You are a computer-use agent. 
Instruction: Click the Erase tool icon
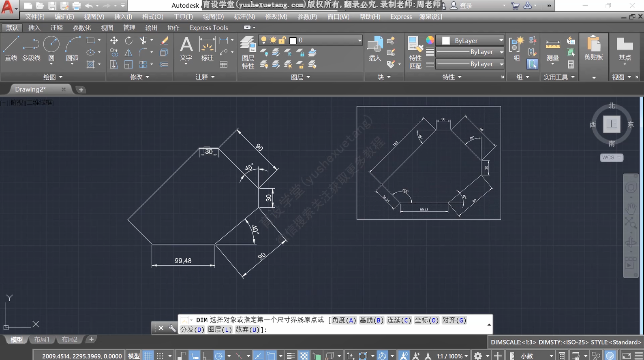164,40
